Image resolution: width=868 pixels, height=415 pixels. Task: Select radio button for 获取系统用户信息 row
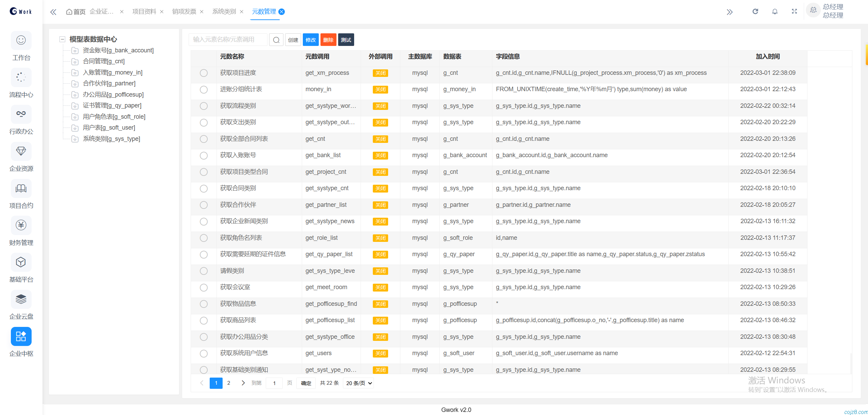tap(204, 353)
